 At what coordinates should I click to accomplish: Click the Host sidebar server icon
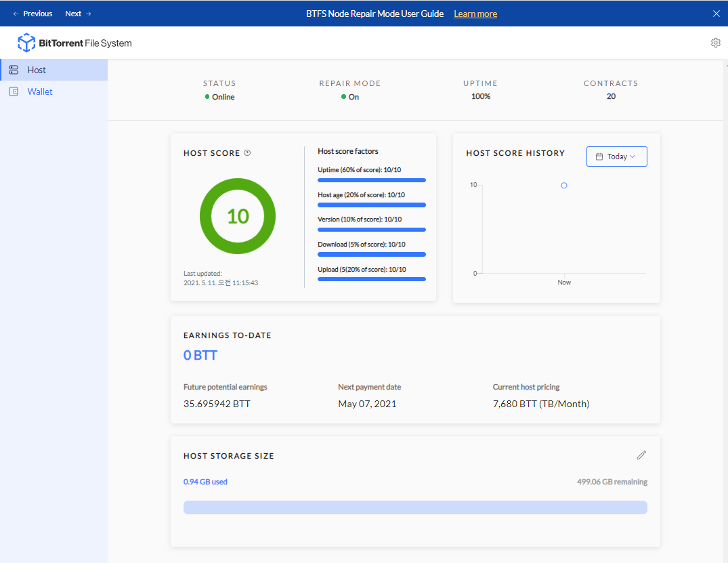pyautogui.click(x=14, y=70)
